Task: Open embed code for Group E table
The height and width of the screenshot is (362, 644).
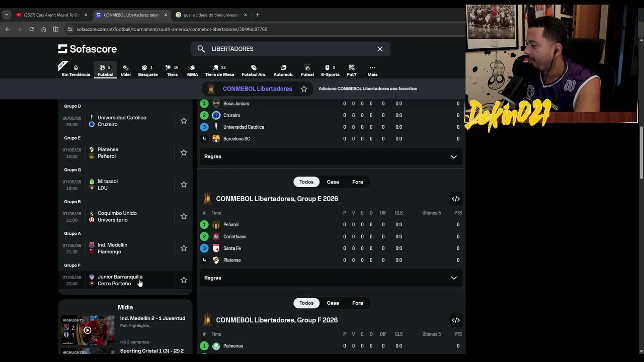Action: coord(456,199)
